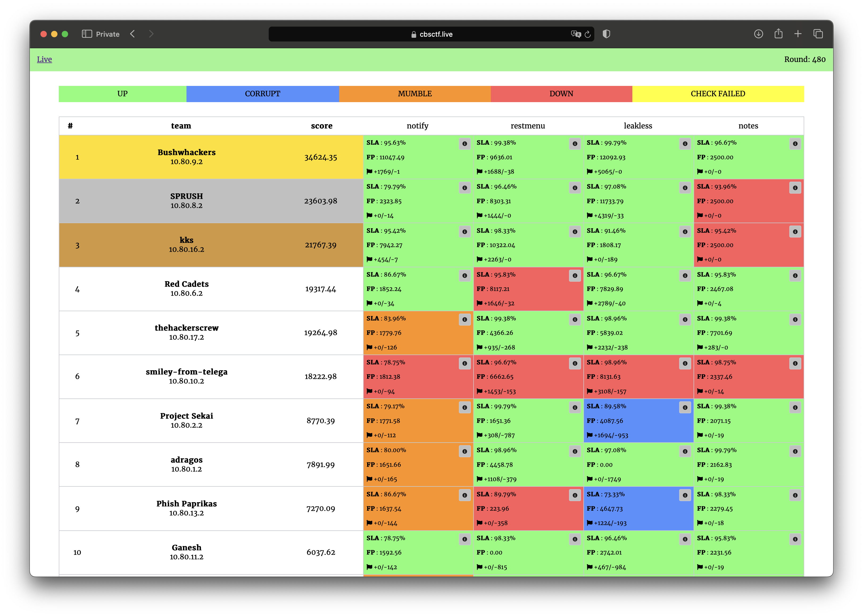This screenshot has width=863, height=616.
Task: Show tab overview
Action: (x=818, y=34)
